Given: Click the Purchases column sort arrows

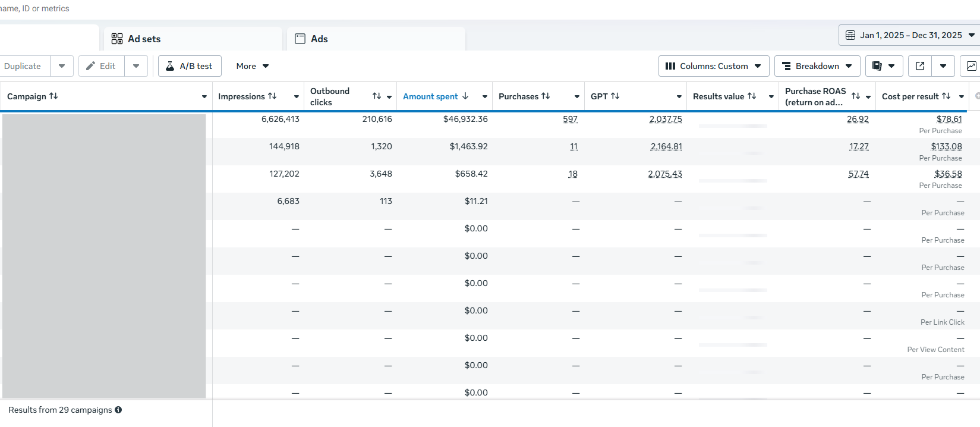Looking at the screenshot, I should [x=546, y=96].
